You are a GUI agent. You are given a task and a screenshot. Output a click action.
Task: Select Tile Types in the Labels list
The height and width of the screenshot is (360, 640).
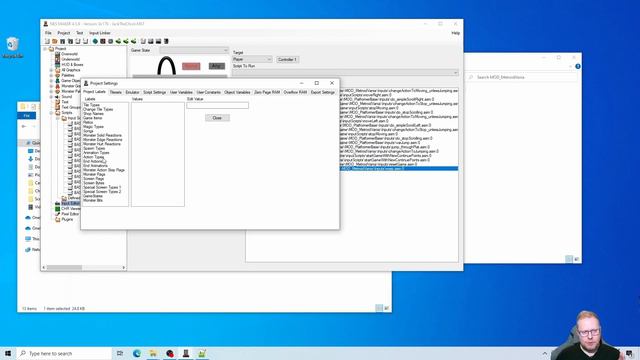pyautogui.click(x=91, y=105)
